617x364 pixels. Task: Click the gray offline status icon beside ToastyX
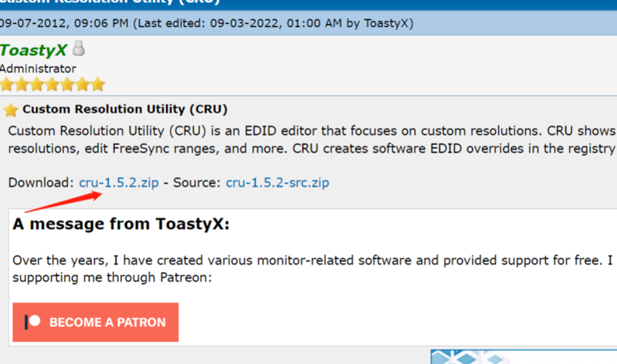79,49
